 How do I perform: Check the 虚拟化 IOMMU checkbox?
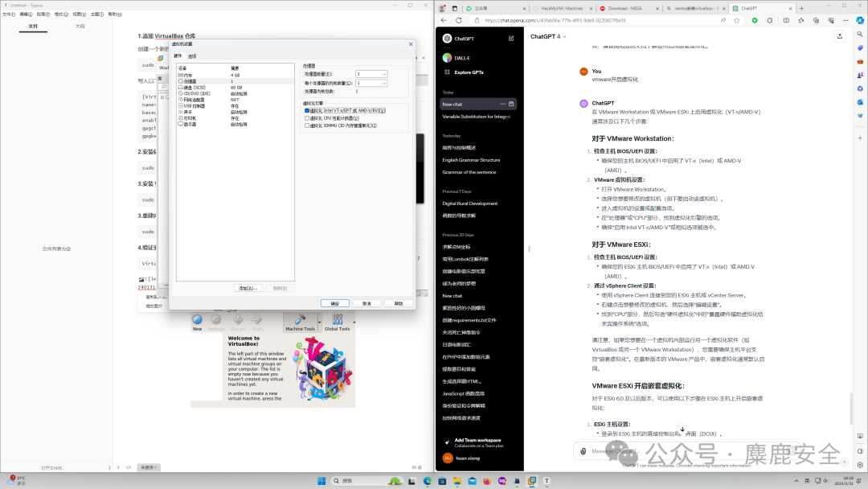(306, 126)
